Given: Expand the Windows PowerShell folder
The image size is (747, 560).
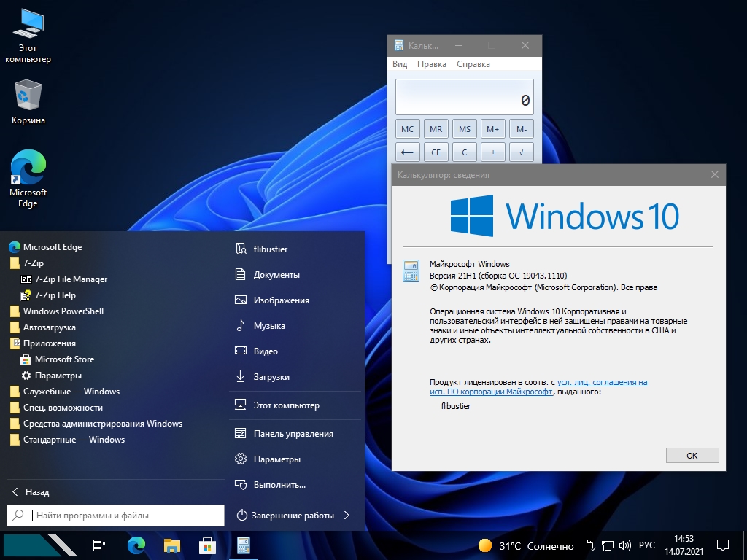Looking at the screenshot, I should coord(63,311).
